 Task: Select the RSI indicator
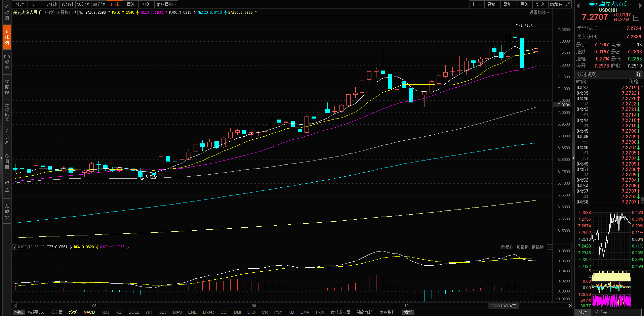pyautogui.click(x=119, y=312)
